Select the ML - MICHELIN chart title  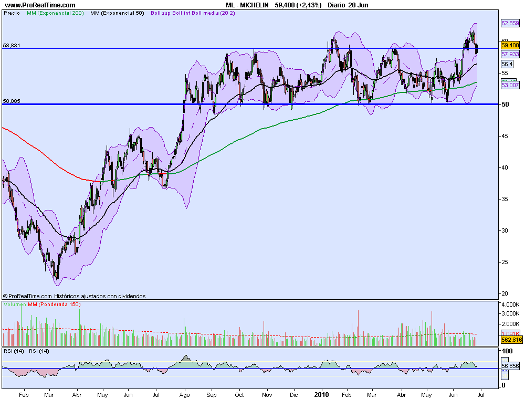click(x=247, y=5)
